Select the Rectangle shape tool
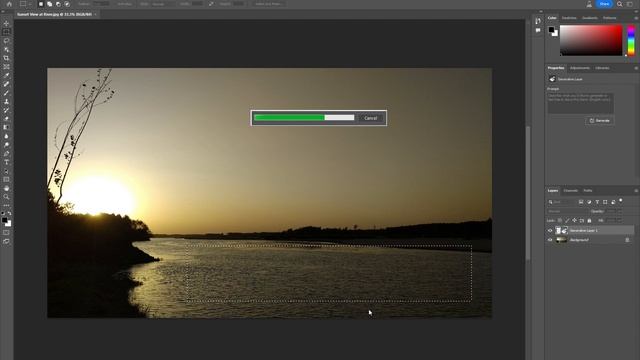640x360 pixels. pyautogui.click(x=6, y=180)
